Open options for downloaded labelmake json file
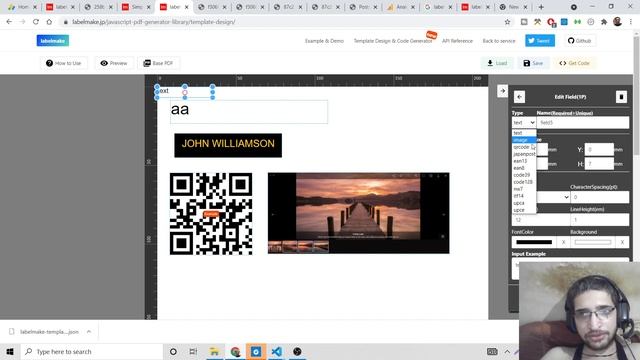Screen dimensions: 640x360 [89, 331]
